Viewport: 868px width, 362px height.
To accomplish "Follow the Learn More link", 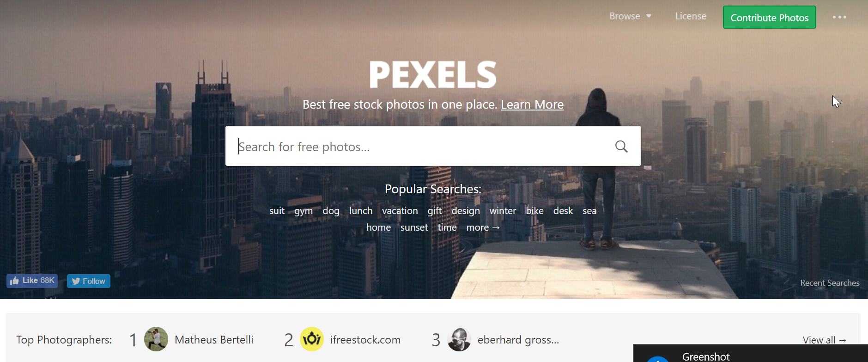I will (532, 104).
